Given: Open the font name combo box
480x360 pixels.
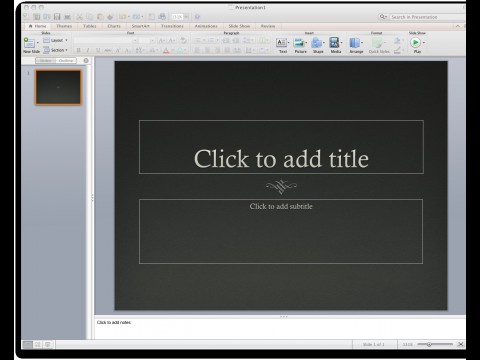Looking at the screenshot, I should tap(106, 41).
